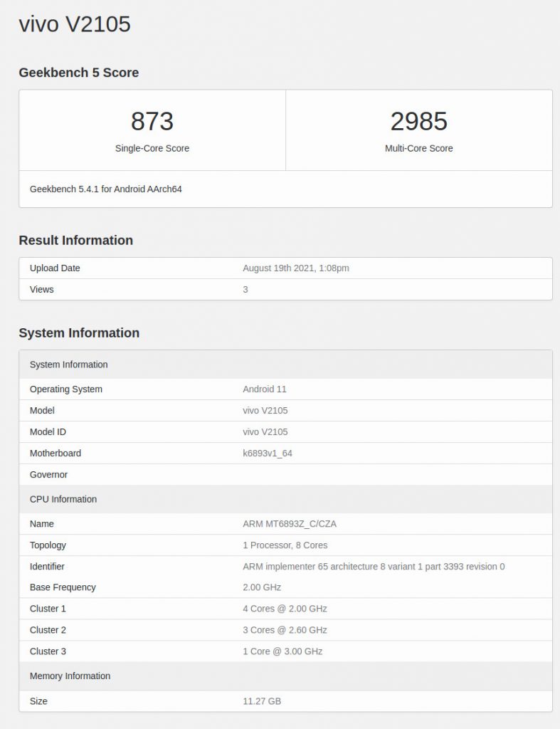Click the Cluster 2 label
The height and width of the screenshot is (729, 560).
pos(48,630)
